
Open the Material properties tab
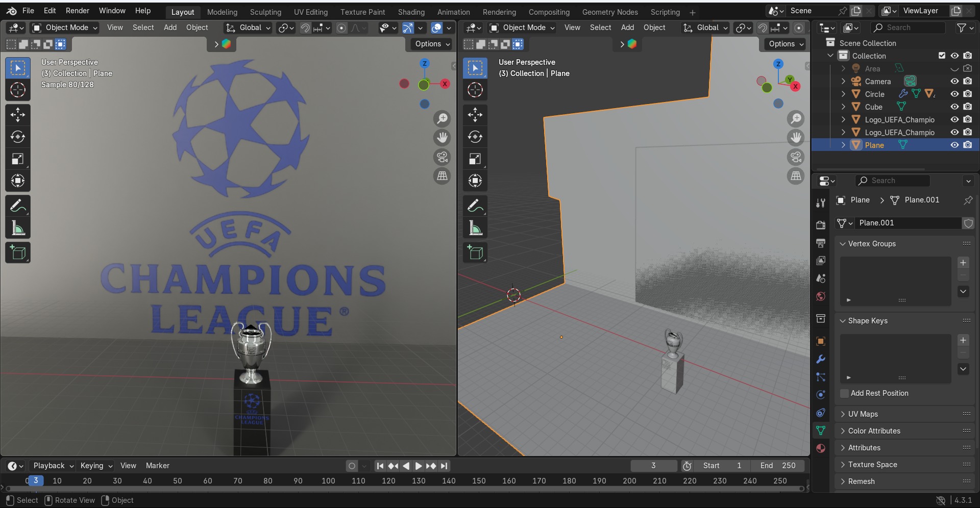[821, 448]
